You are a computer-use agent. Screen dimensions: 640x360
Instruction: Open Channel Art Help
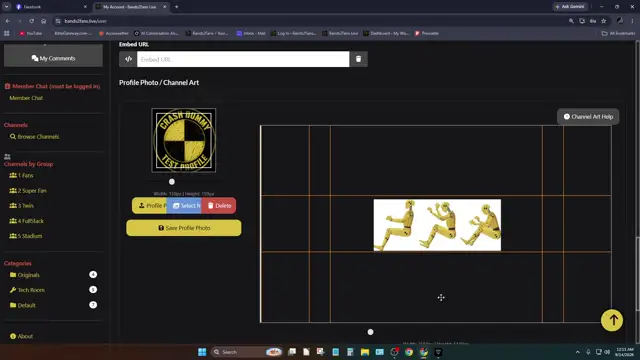588,117
